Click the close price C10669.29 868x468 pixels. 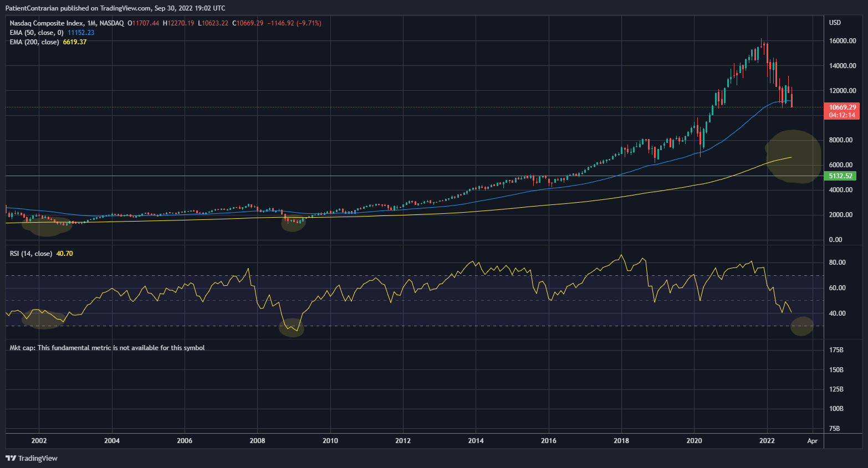tap(248, 23)
